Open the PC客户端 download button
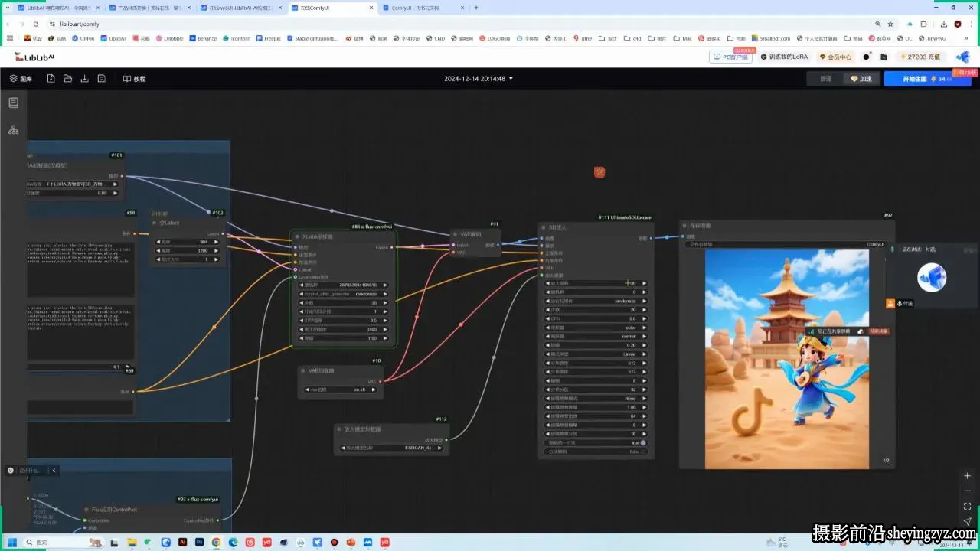This screenshot has height=551, width=980. 731,57
